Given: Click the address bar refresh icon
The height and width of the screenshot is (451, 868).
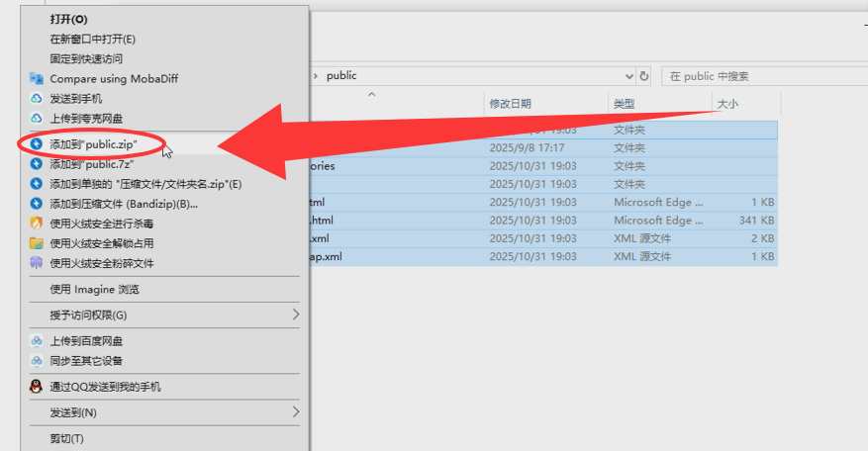Looking at the screenshot, I should 644,76.
